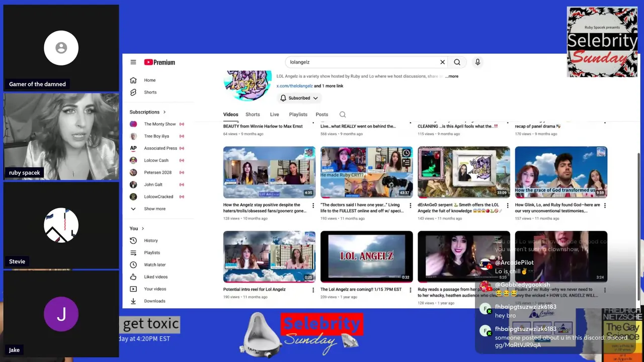Select Jake participant tile
Screen dimensions: 644x362
coord(61,314)
